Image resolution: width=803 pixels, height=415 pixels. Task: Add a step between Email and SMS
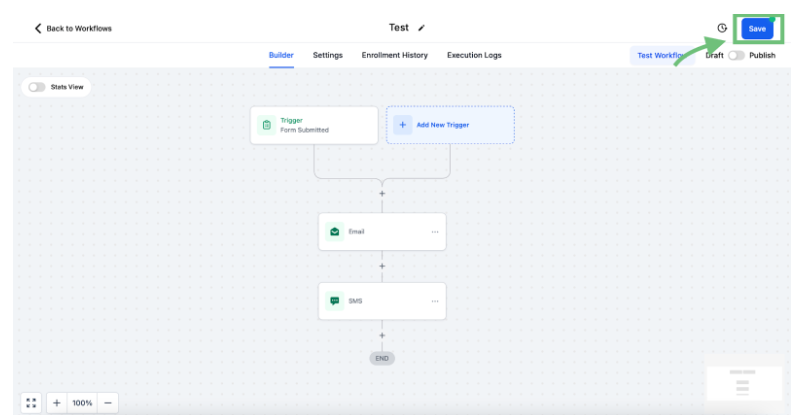tap(382, 266)
